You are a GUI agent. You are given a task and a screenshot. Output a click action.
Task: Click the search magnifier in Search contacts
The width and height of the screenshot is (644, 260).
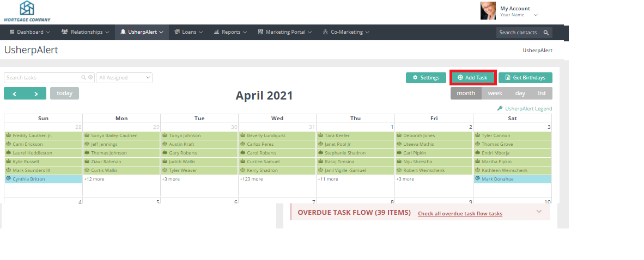pos(546,33)
